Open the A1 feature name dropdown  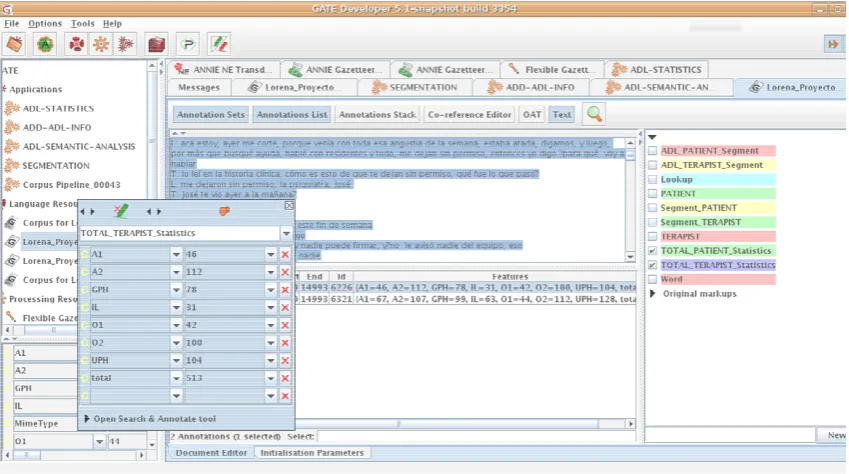click(176, 254)
